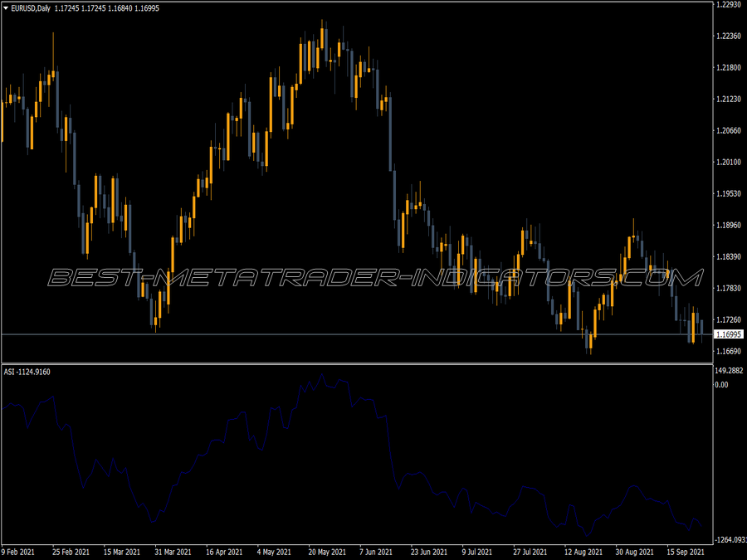The height and width of the screenshot is (560, 747).
Task: Click the 1.20660 price scale value
Action: pyautogui.click(x=729, y=130)
